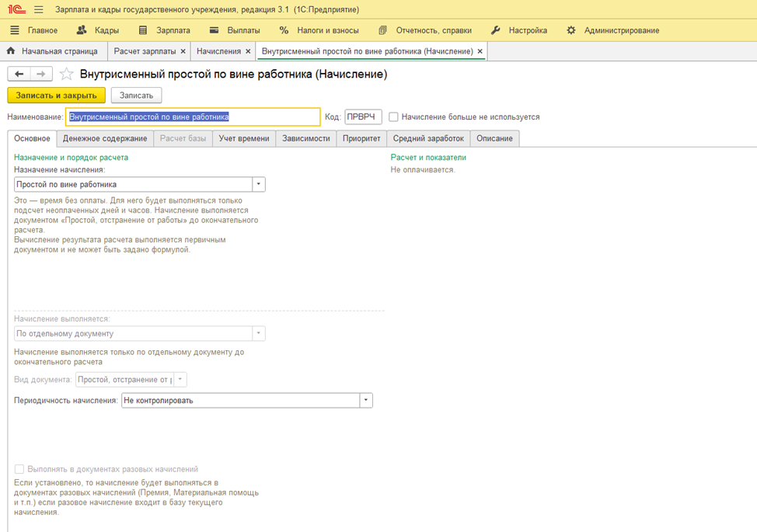The width and height of the screenshot is (757, 532).
Task: Open the Кадры section
Action: [x=97, y=30]
